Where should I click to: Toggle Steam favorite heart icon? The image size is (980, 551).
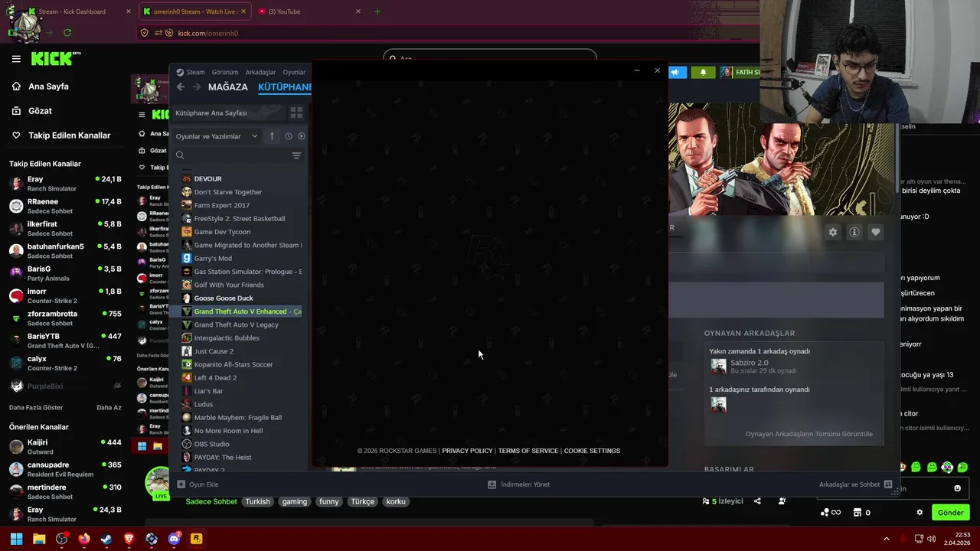tap(876, 232)
